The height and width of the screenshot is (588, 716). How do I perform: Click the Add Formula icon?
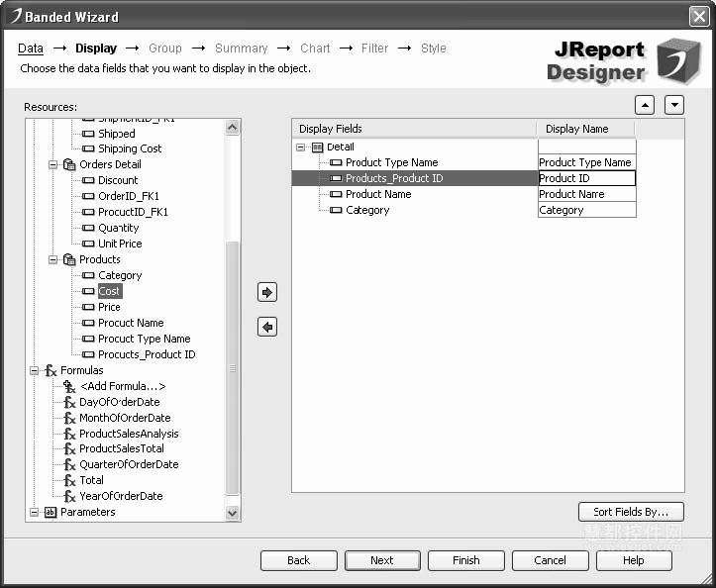[x=69, y=386]
